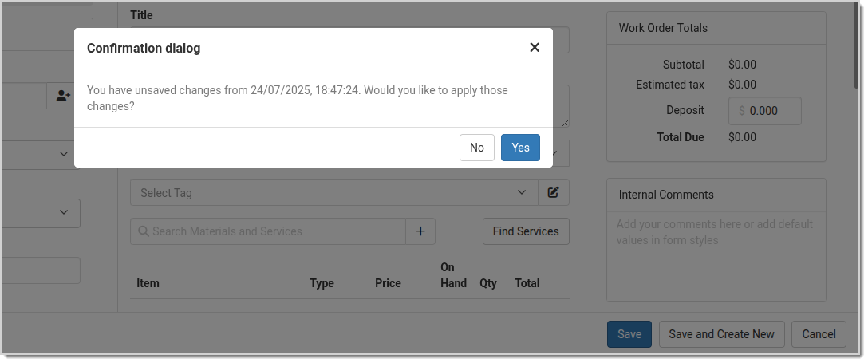Image resolution: width=868 pixels, height=363 pixels.
Task: Expand the lower left sidebar dropdown
Action: point(40,212)
